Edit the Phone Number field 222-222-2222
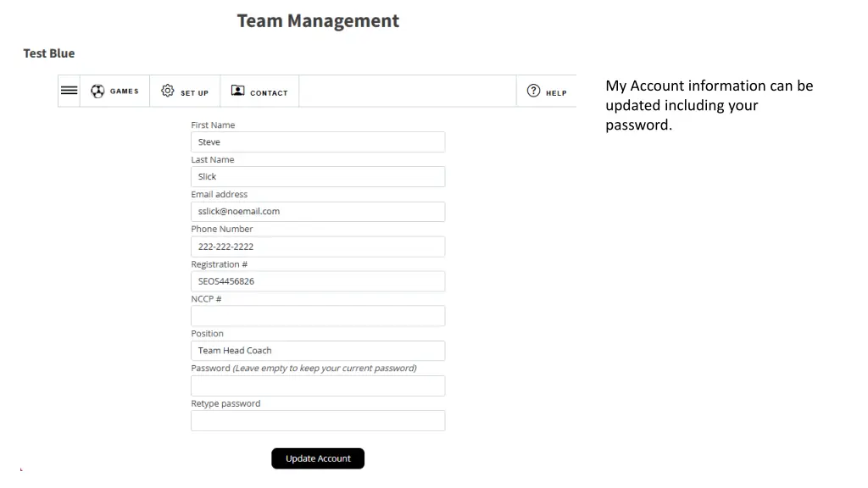The width and height of the screenshot is (868, 488). point(318,247)
